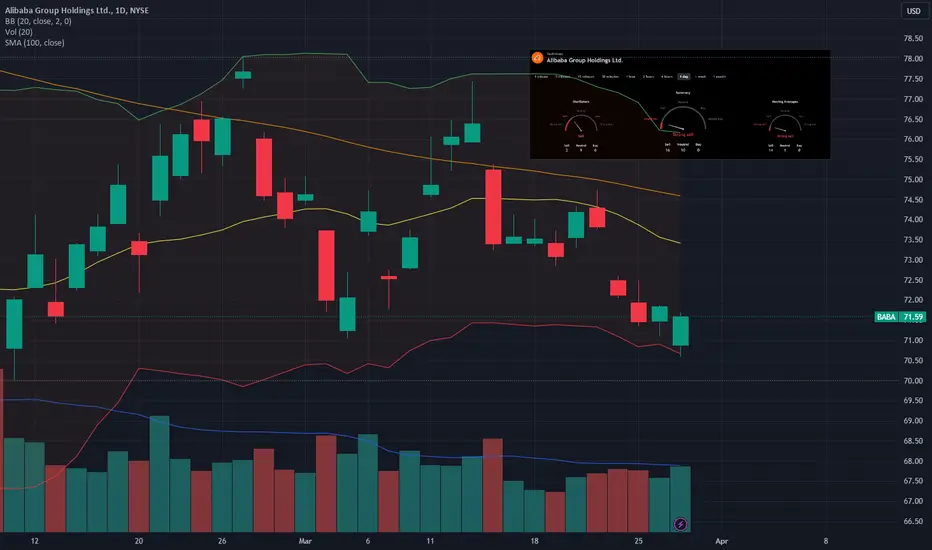The height and width of the screenshot is (550, 932).
Task: Click the Vol (20) indicator legend
Action: (x=18, y=32)
